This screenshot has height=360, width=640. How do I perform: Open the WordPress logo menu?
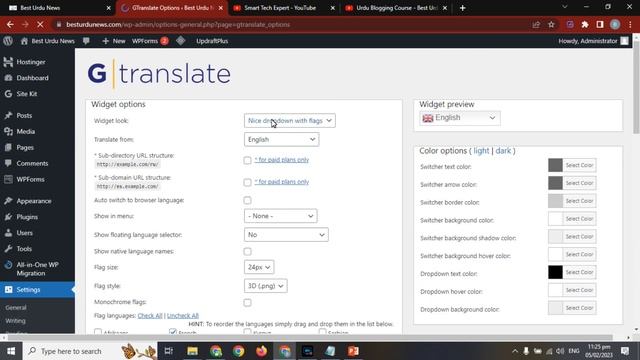(8, 41)
